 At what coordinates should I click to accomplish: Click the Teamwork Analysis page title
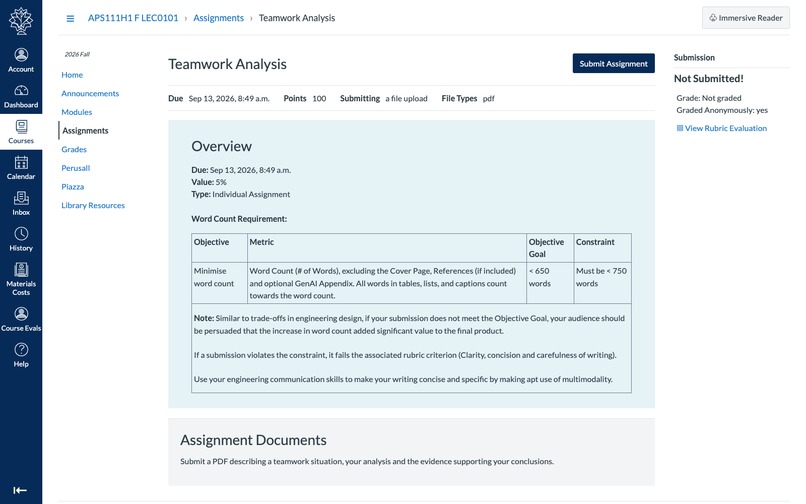coord(227,64)
